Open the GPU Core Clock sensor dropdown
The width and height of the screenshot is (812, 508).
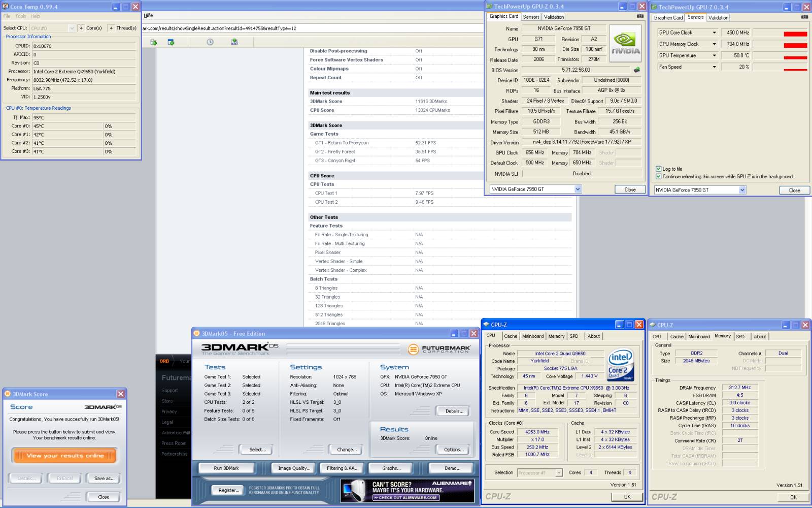(x=714, y=33)
